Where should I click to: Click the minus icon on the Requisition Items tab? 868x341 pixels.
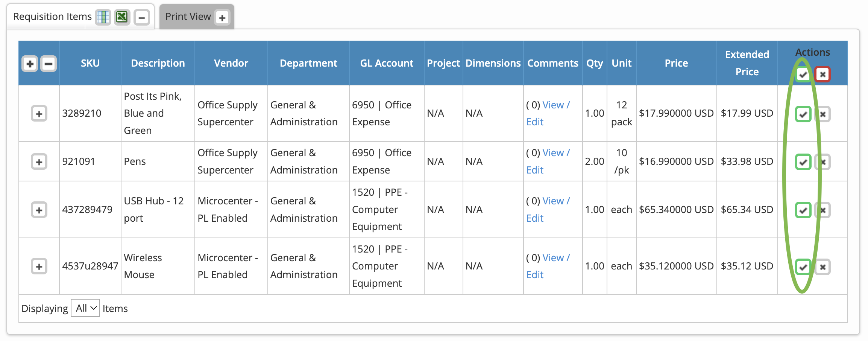click(x=141, y=17)
